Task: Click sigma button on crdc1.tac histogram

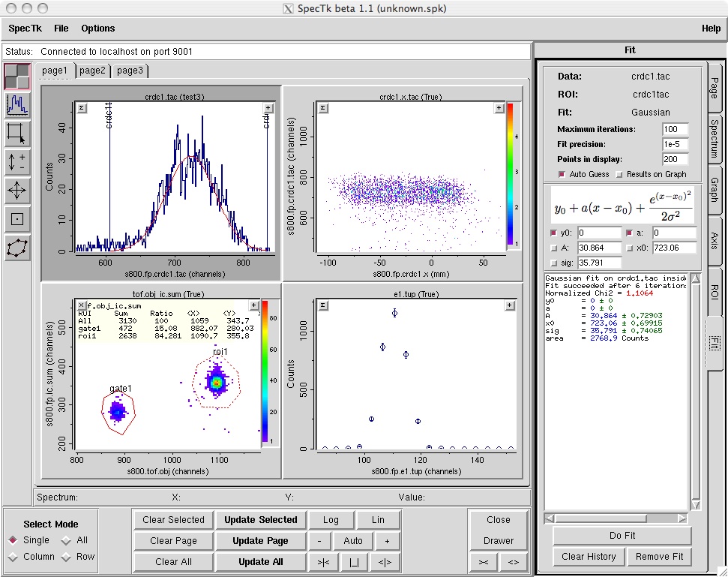Action: (82, 108)
